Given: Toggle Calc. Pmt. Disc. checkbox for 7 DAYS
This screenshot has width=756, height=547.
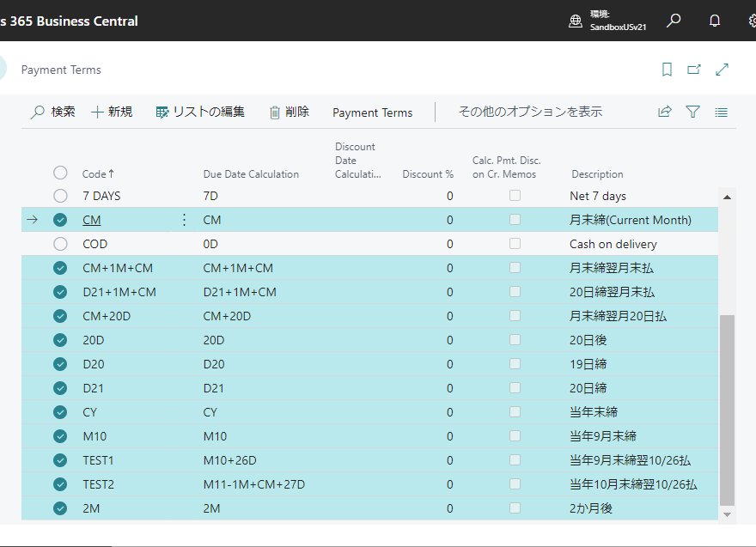Looking at the screenshot, I should point(515,195).
